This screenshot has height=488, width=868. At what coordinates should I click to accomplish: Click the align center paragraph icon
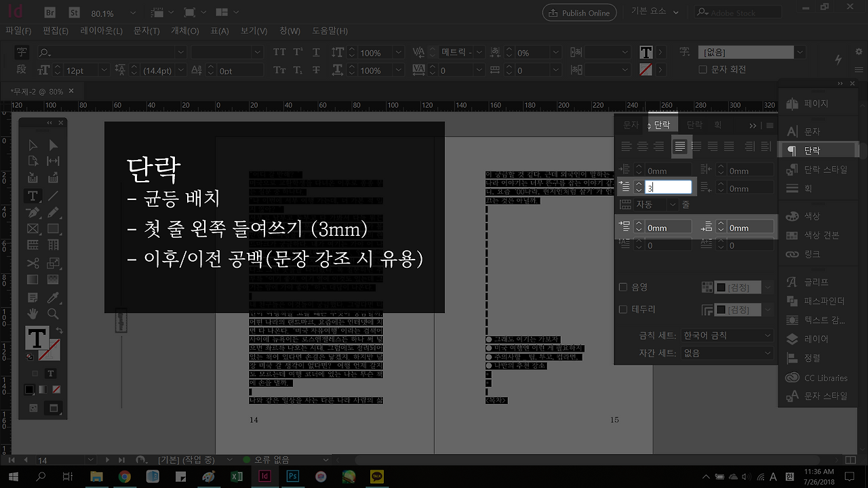point(642,146)
